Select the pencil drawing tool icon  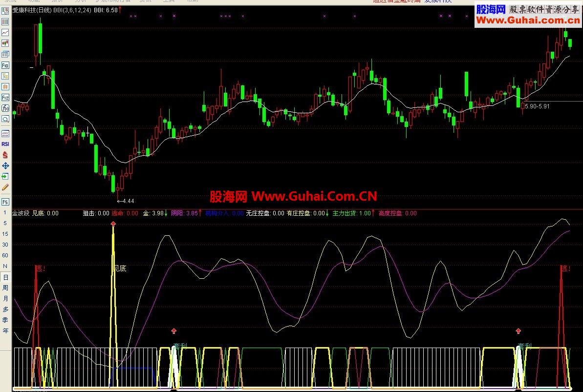coord(5,187)
